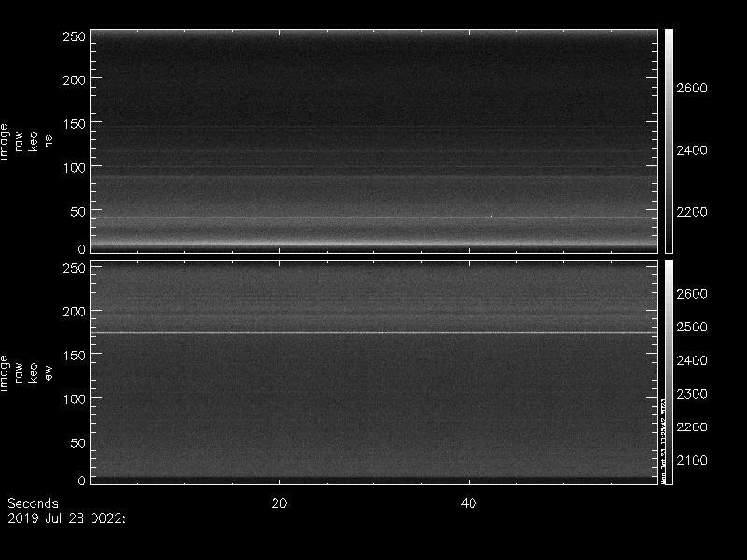This screenshot has width=747, height=560.
Task: Click the '2600' value on the ew colorbar
Action: click(x=692, y=294)
